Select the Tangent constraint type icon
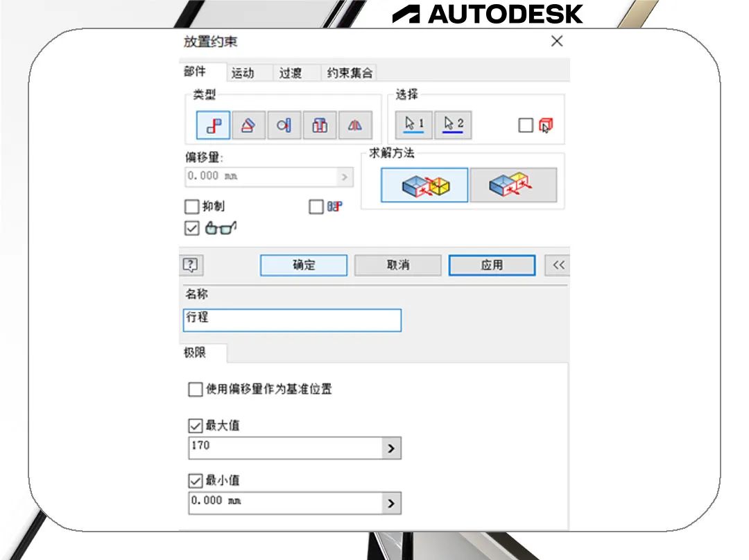The image size is (749, 560). [x=284, y=125]
